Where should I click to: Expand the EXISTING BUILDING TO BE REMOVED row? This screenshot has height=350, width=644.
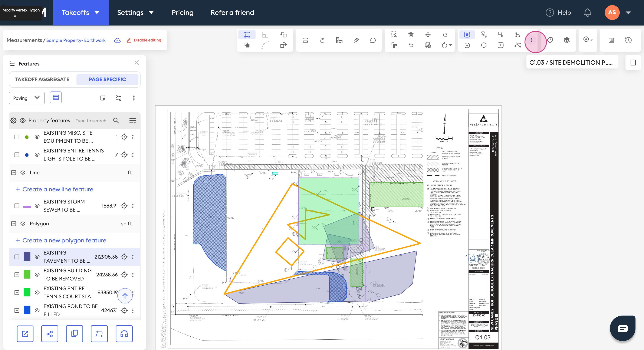coord(17,275)
